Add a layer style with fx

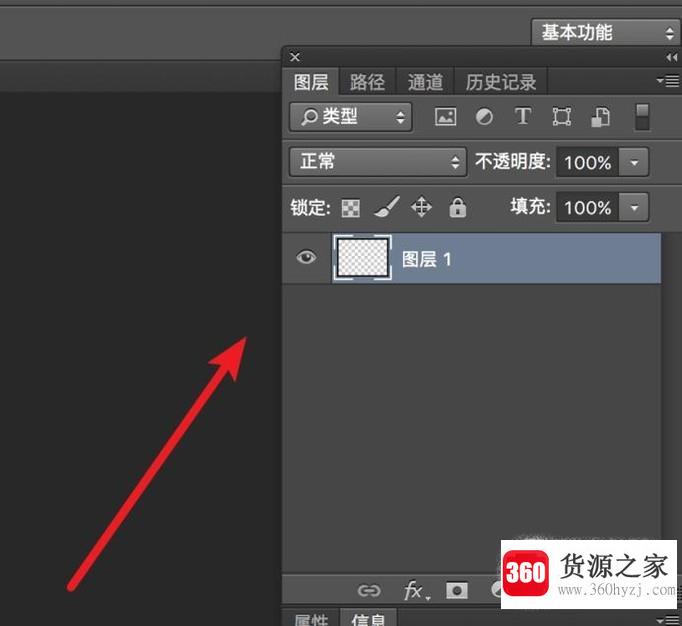tap(416, 590)
